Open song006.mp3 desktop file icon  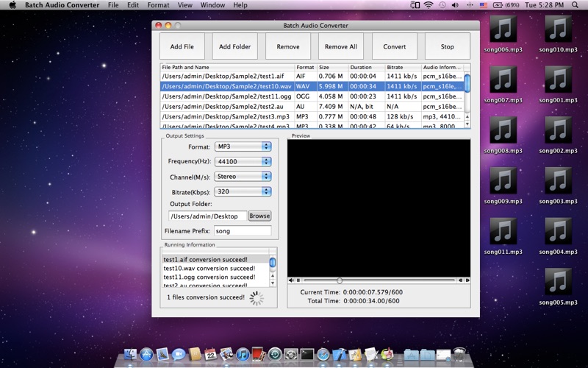(x=503, y=34)
